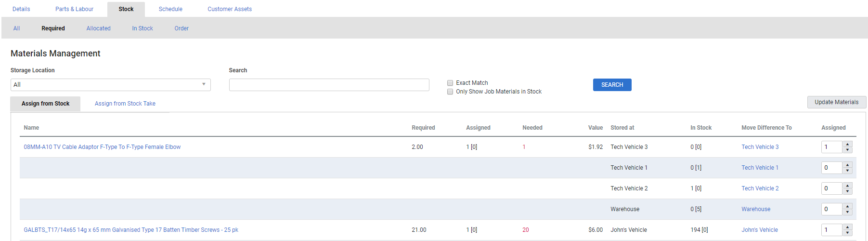Decrease assigned quantity for Tech Vehicle 1 row

[x=847, y=171]
